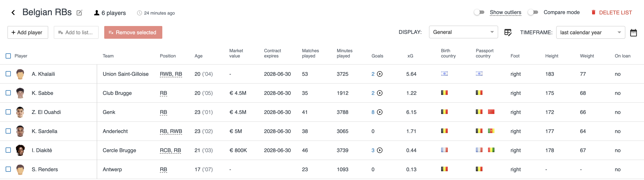
Task: Open the calendar date picker icon
Action: (633, 33)
